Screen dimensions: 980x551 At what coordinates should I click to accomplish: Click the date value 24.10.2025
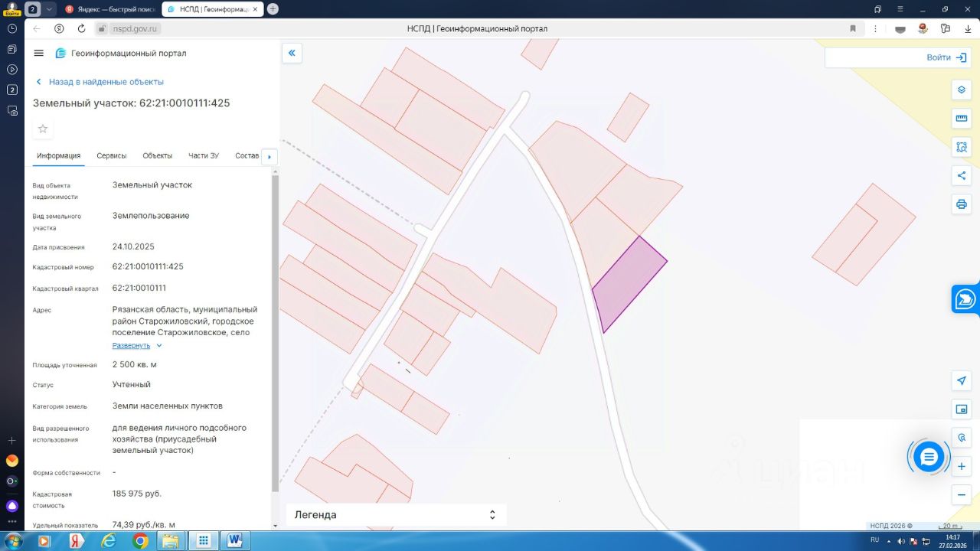(x=133, y=246)
